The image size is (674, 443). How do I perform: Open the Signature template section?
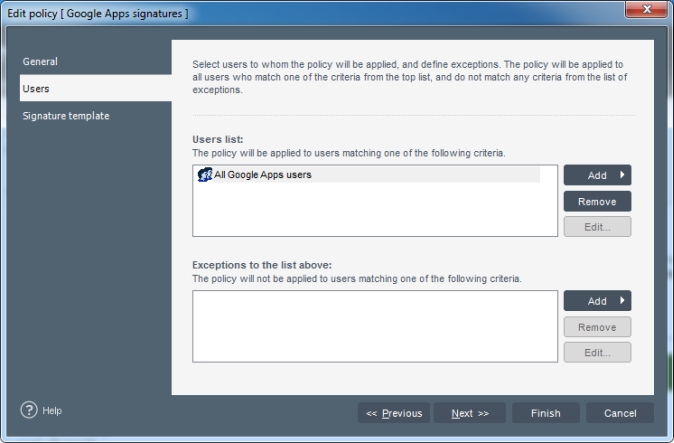tap(95, 116)
